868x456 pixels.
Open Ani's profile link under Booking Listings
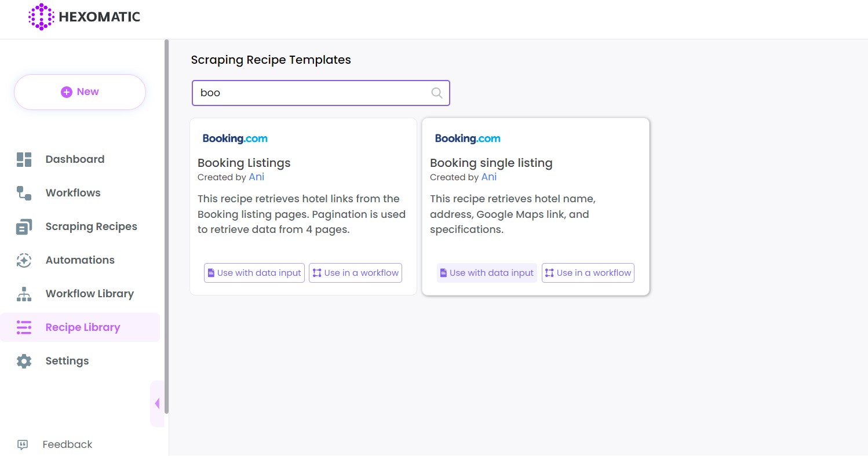tap(256, 177)
